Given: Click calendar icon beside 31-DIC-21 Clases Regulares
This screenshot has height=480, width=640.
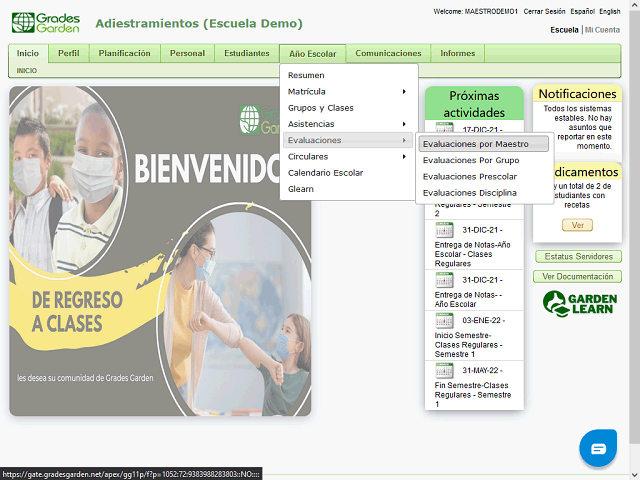Looking at the screenshot, I should [x=444, y=230].
